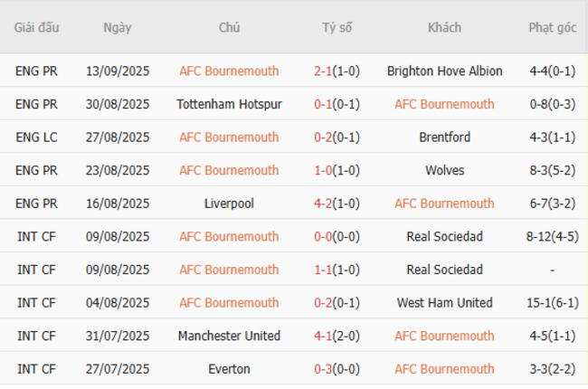Click the Brentford team name
588x389 pixels.
444,138
